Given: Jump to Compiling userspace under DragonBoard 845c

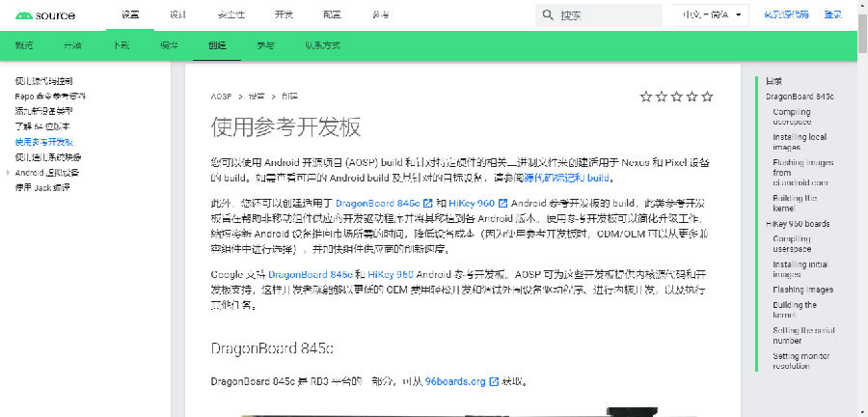Looking at the screenshot, I should 792,117.
